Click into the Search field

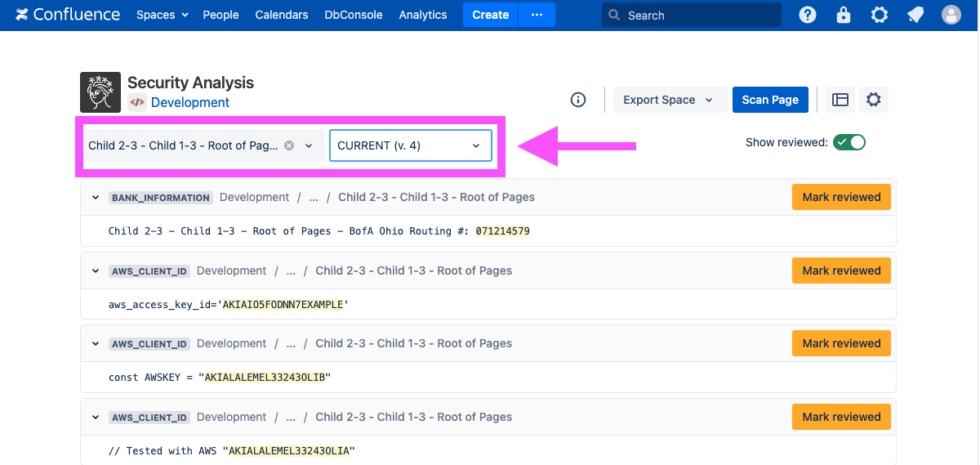pos(694,15)
